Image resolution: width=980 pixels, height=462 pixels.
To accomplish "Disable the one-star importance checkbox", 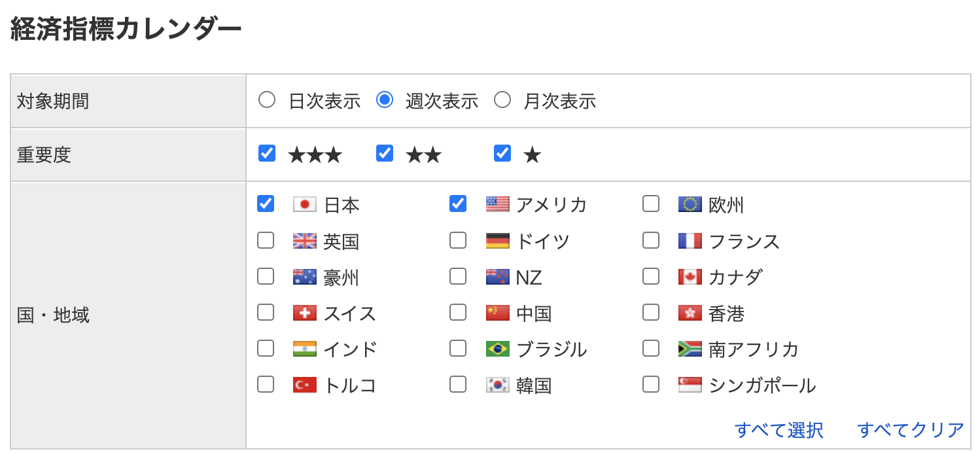I will click(502, 154).
